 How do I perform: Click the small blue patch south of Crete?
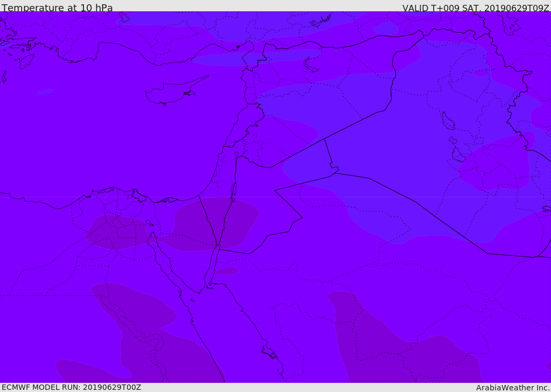coord(45,91)
